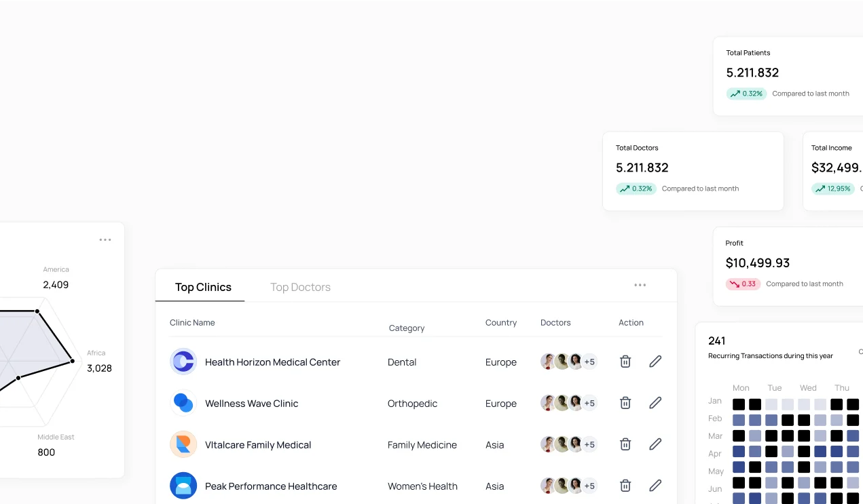Select the Wellness Wave Clinic logo
The image size is (863, 504).
[183, 402]
